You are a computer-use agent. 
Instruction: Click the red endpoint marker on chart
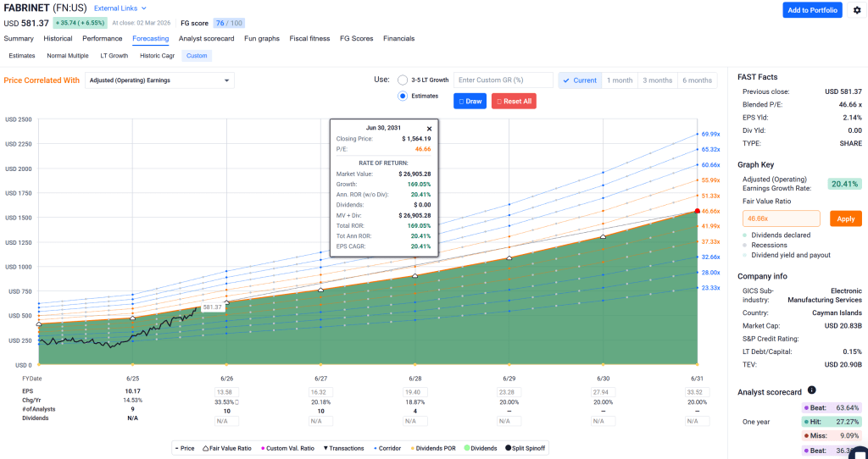(x=697, y=211)
